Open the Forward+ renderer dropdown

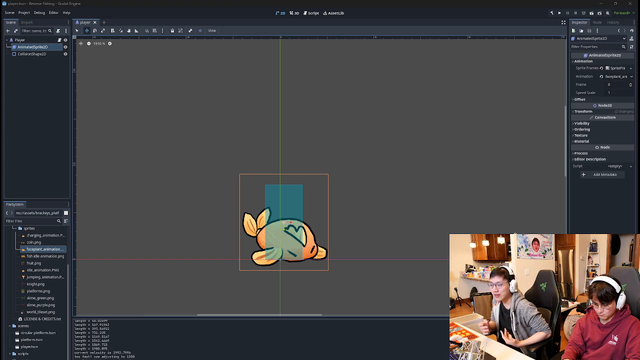(624, 13)
